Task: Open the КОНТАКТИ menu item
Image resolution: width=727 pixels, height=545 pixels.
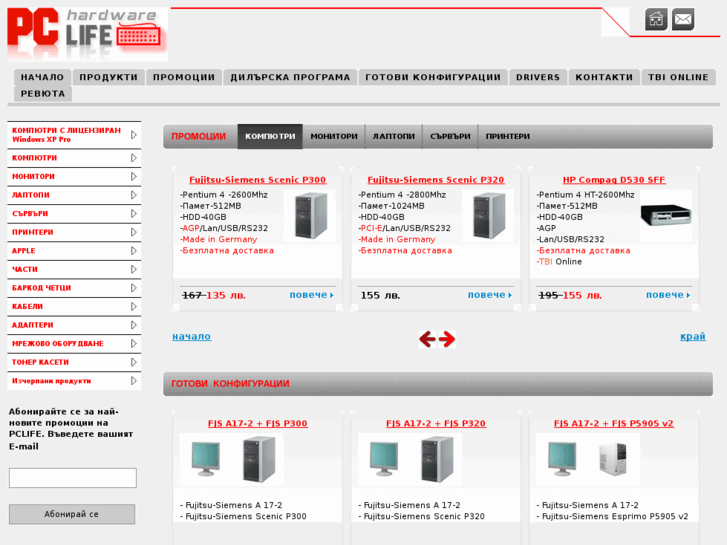Action: coord(604,77)
